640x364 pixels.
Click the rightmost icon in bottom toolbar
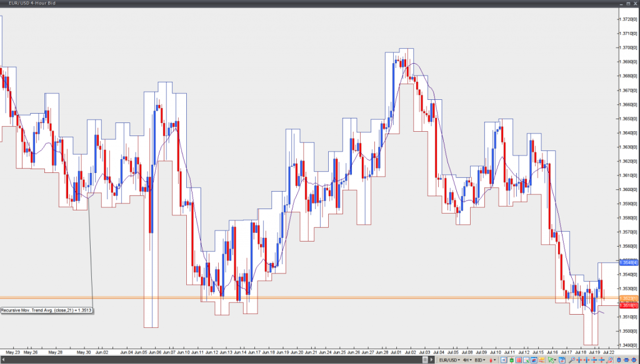(633, 360)
